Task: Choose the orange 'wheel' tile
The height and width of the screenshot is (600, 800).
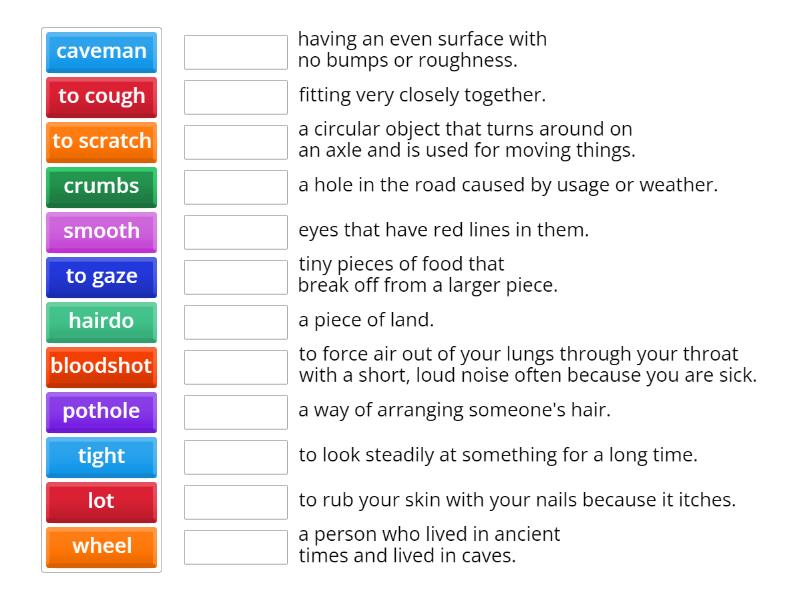Action: coord(101,546)
